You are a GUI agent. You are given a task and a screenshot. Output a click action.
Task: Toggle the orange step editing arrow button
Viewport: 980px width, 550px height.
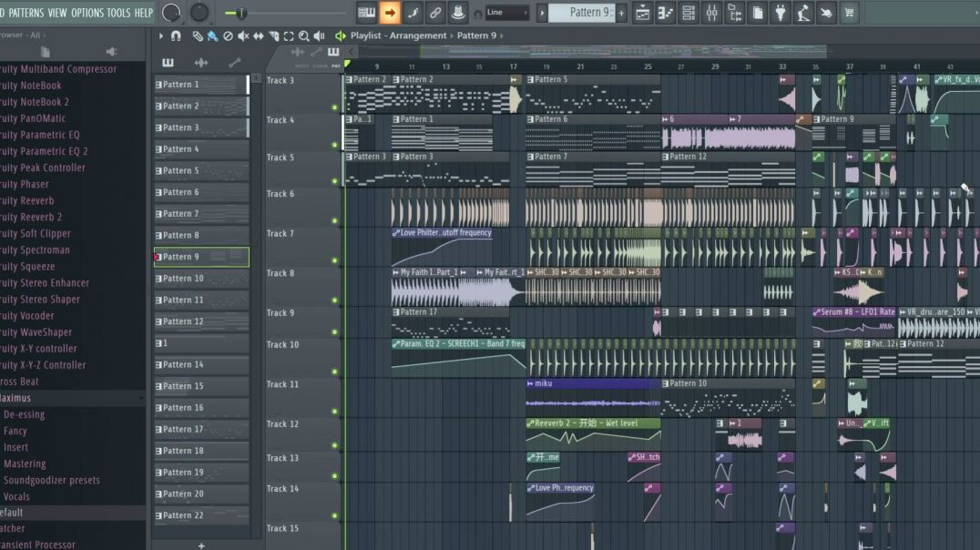[x=390, y=13]
